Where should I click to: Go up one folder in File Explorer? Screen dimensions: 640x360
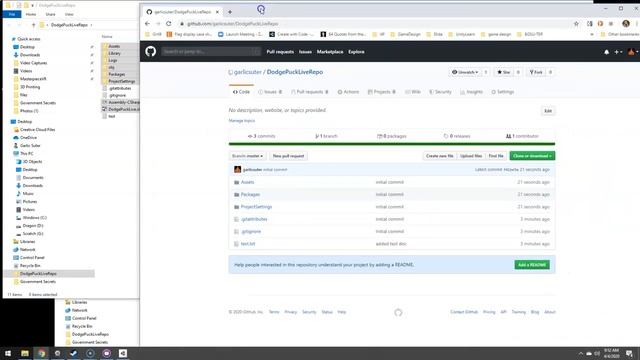click(x=34, y=25)
